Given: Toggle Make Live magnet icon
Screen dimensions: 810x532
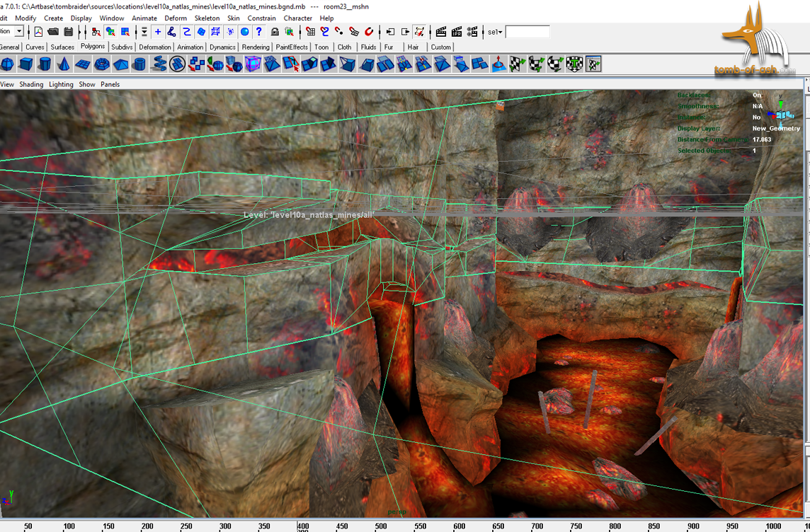Looking at the screenshot, I should (x=368, y=32).
